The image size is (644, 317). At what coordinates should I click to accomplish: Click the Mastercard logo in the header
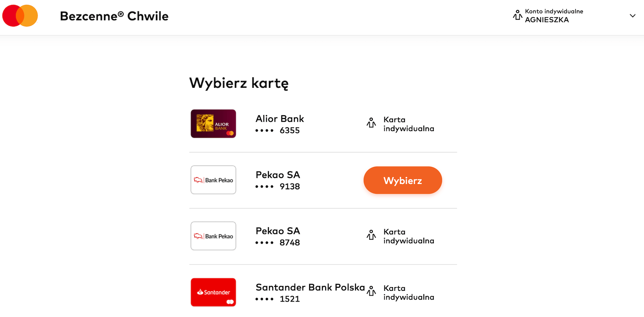coord(20,15)
